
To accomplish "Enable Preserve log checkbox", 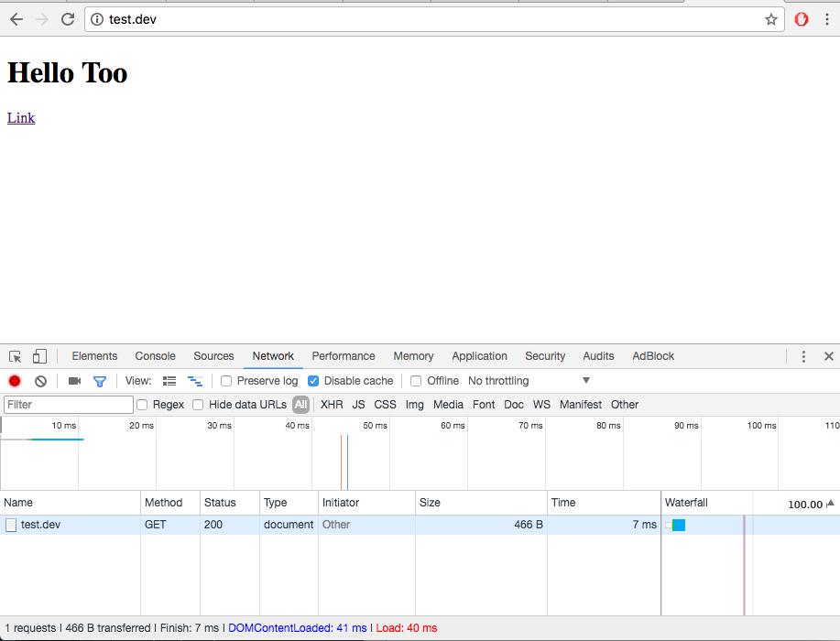I will click(226, 381).
